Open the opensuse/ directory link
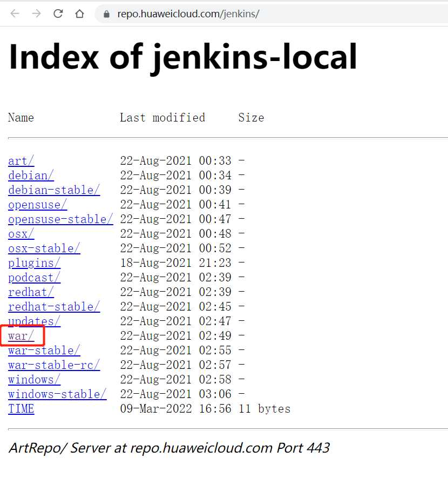448x478 pixels. coord(37,205)
